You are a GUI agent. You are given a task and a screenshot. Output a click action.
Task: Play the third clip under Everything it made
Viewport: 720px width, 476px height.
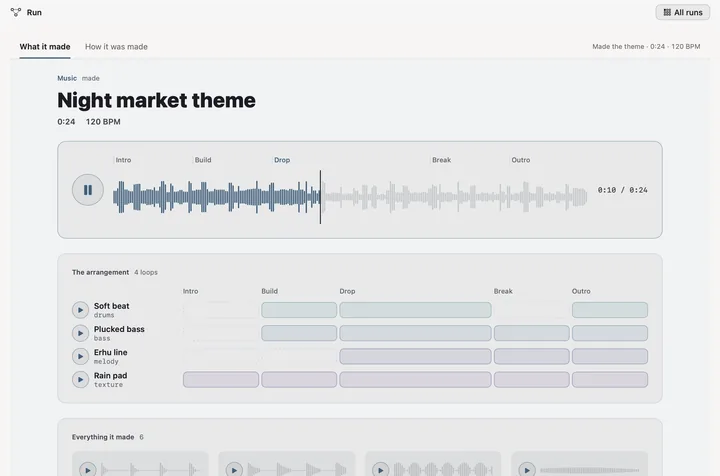coord(381,470)
